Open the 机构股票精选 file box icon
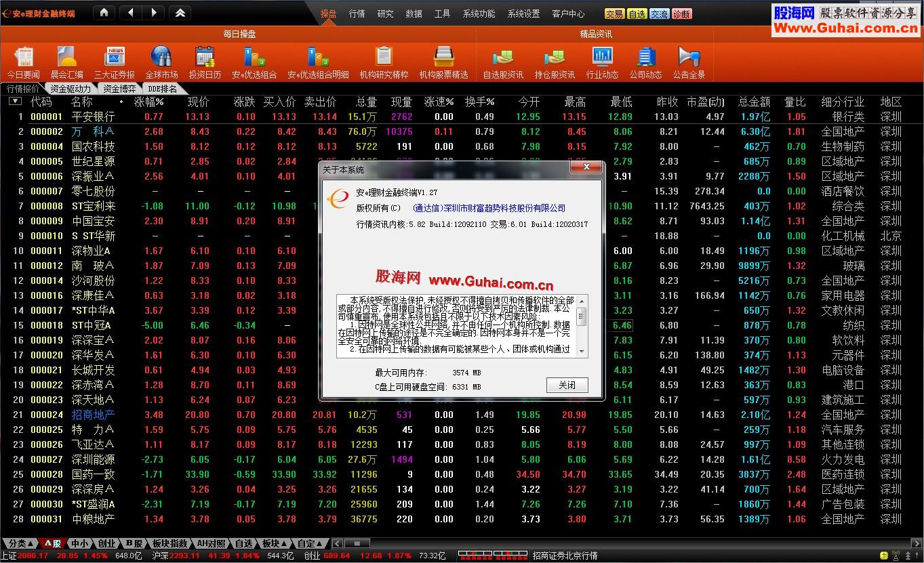Viewport: 924px width, 563px height. [443, 62]
